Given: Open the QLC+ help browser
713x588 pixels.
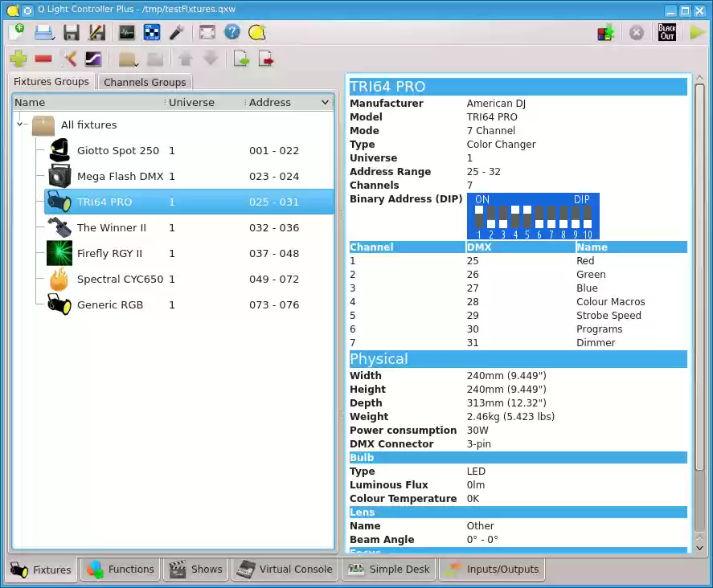Looking at the screenshot, I should click(232, 32).
